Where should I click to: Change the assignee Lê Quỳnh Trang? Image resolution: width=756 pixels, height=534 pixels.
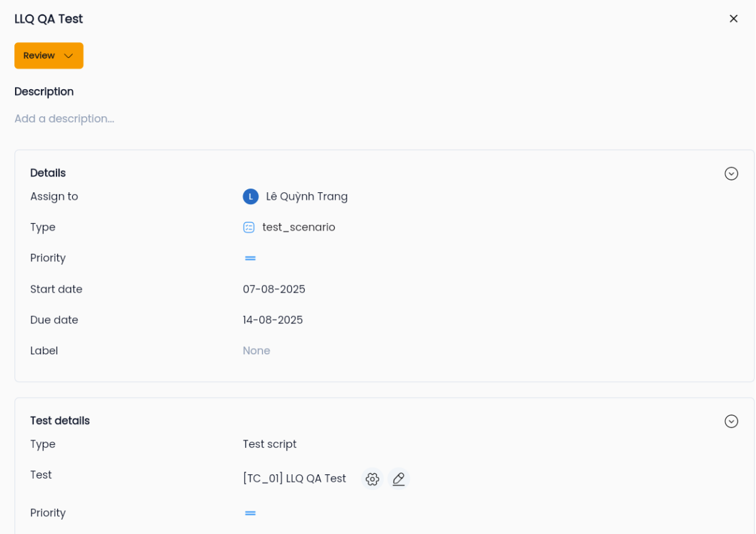[306, 197]
